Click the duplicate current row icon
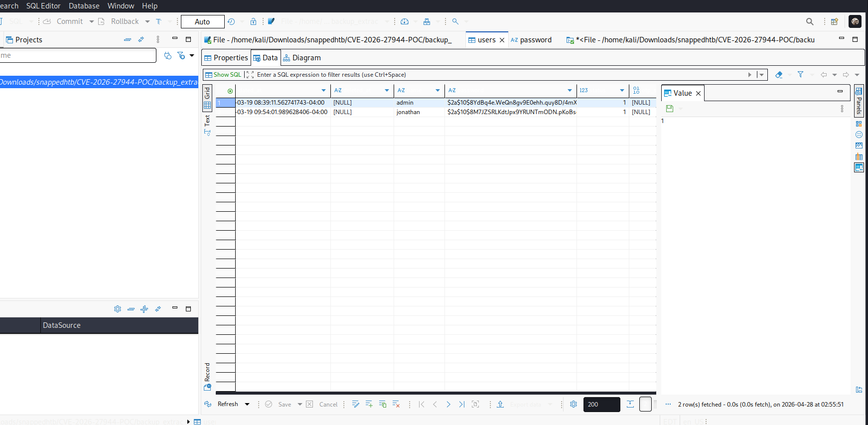The width and height of the screenshot is (868, 425). click(383, 404)
